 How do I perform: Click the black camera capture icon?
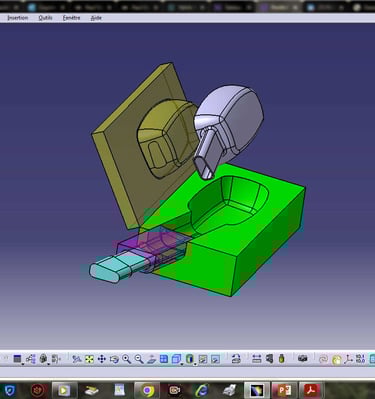[303, 358]
